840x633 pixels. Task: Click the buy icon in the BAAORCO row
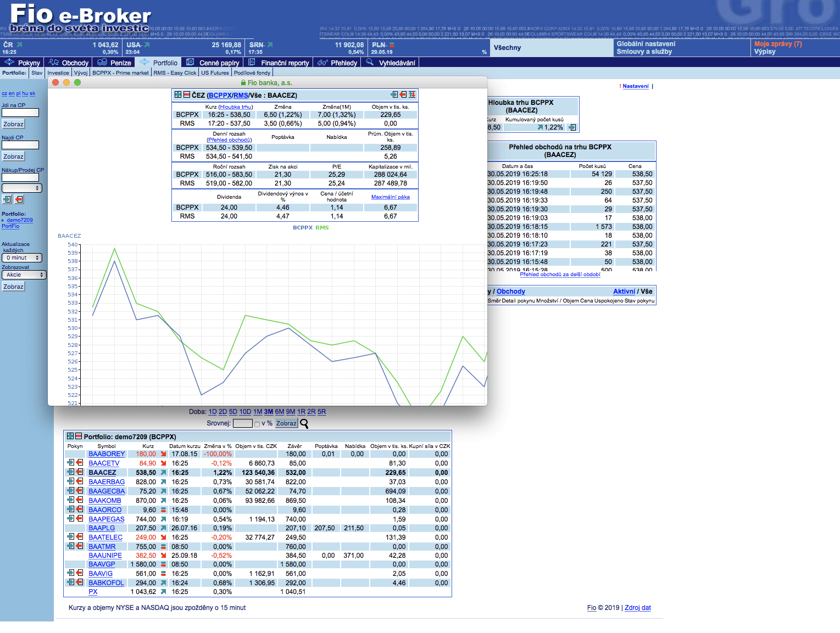(70, 509)
